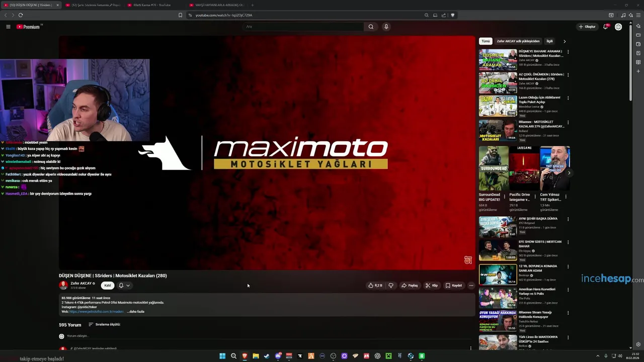Save the video with Kaydet button
Screen dimensions: 644x362
point(454,286)
